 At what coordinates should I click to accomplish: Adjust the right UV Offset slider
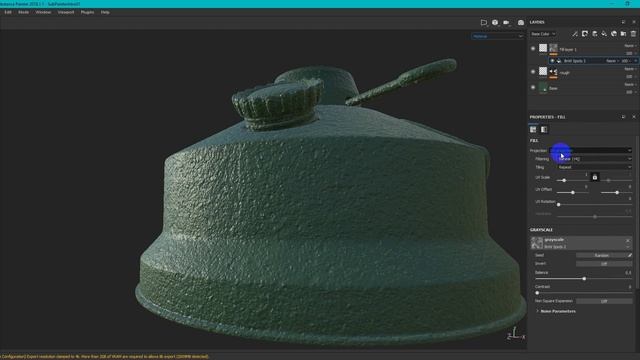click(x=617, y=192)
